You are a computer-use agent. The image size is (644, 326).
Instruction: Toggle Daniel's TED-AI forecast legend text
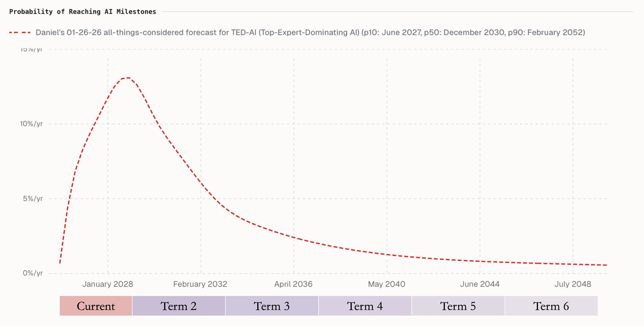click(x=310, y=33)
